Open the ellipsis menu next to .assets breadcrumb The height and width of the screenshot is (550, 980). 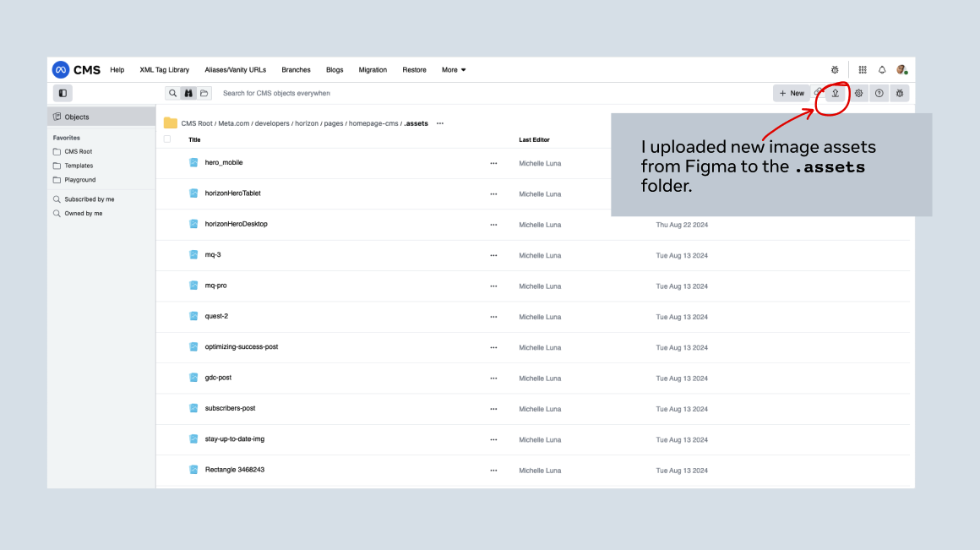tap(440, 123)
